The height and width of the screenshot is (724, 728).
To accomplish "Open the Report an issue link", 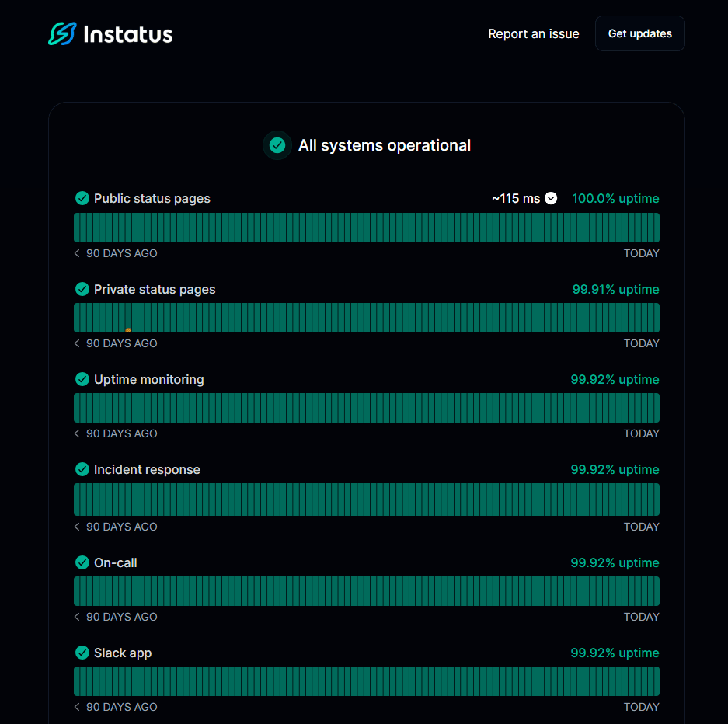I will tap(533, 34).
